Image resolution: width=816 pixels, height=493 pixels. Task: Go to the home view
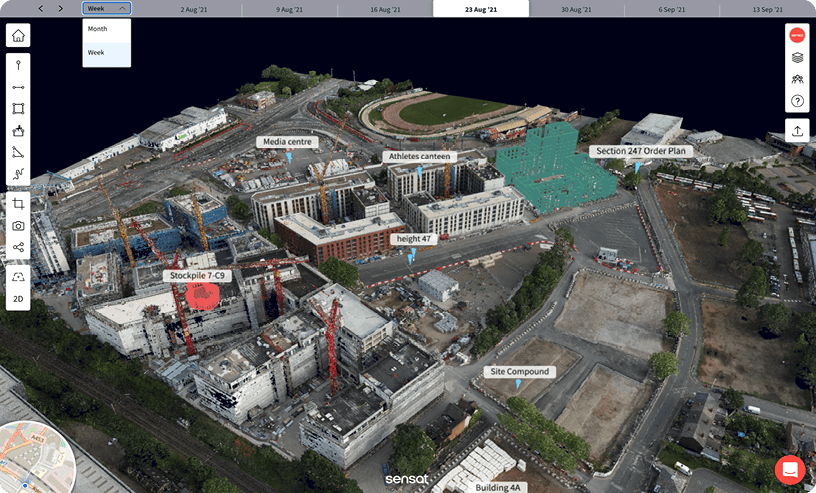pyautogui.click(x=18, y=35)
